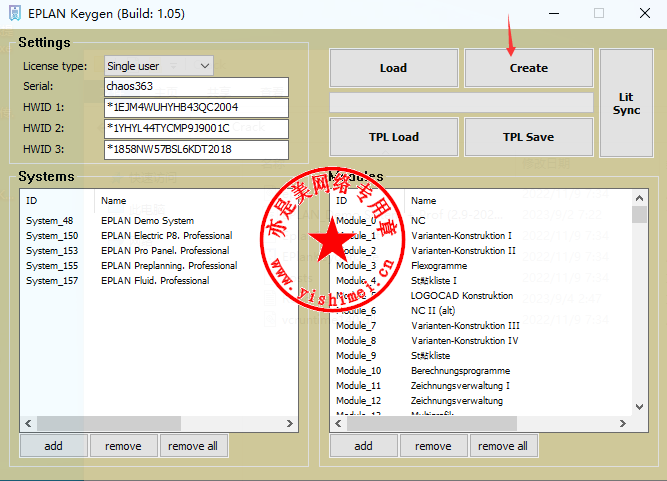The image size is (667, 481).
Task: Click Modules list Name column header
Action: pyautogui.click(x=517, y=201)
